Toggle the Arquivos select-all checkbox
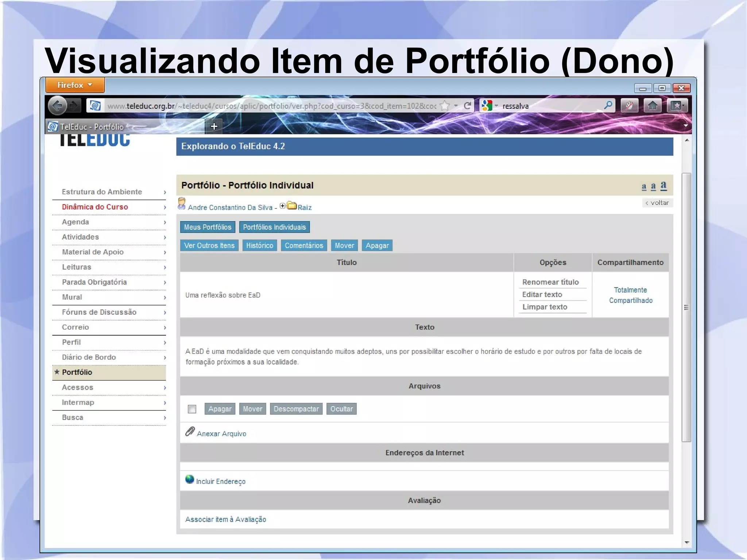747x560 pixels. pyautogui.click(x=192, y=409)
